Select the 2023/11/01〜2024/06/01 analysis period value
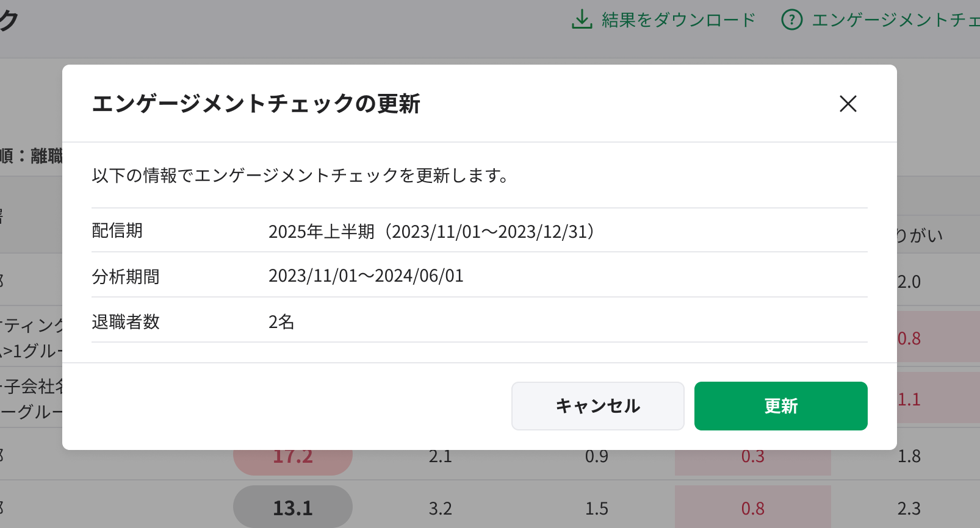The height and width of the screenshot is (528, 980). [366, 276]
